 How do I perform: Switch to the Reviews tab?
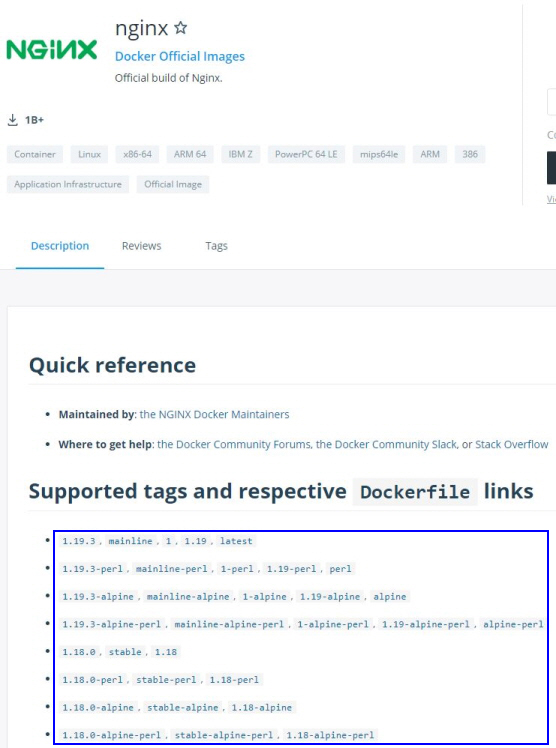point(142,246)
